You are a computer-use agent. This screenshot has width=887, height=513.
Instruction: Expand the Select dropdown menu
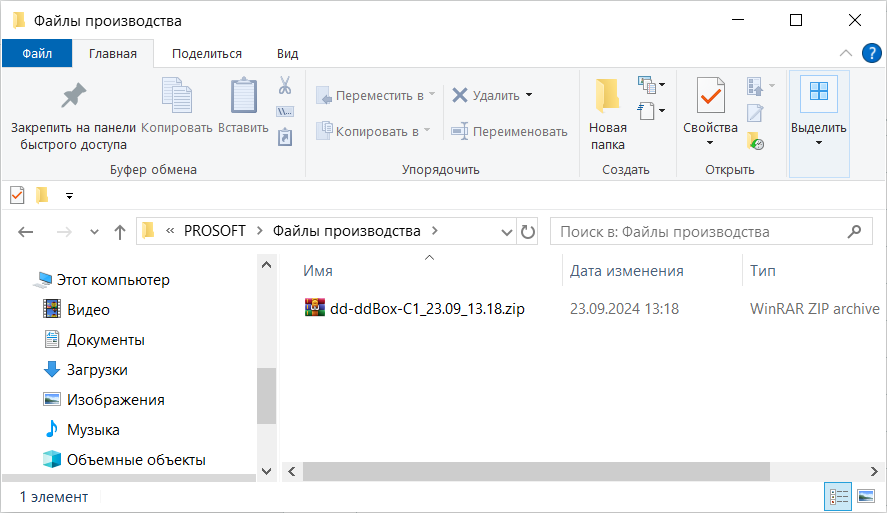coord(818,142)
